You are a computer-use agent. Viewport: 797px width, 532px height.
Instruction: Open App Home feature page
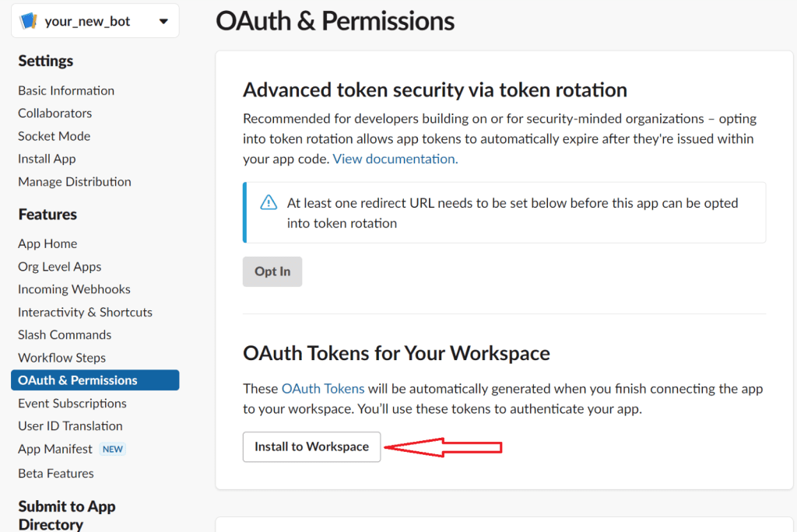(47, 243)
